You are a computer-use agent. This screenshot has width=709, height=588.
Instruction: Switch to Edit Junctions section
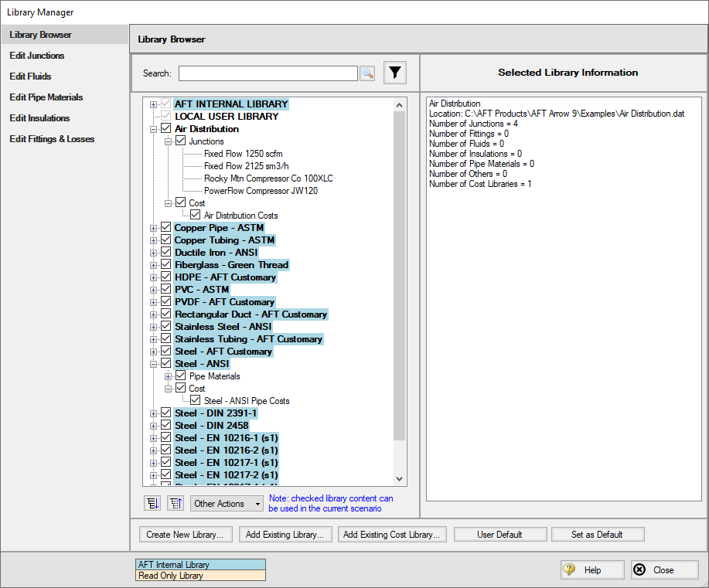tap(37, 56)
